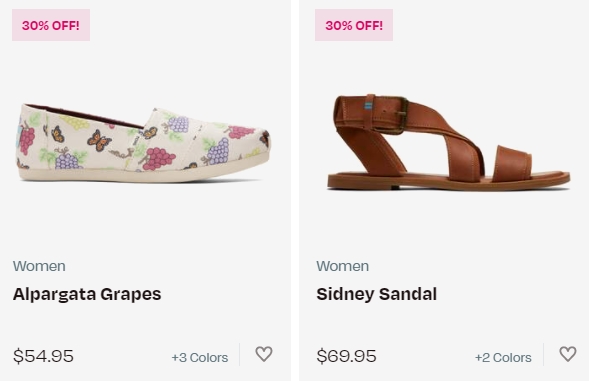
Task: Click the Sidney Sandal product title
Action: tap(376, 294)
